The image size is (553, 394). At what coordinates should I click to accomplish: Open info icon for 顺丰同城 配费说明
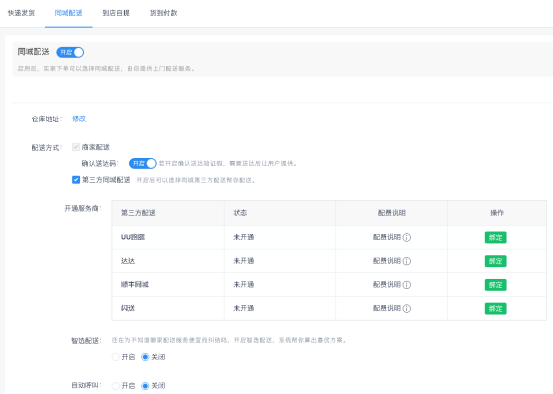(x=407, y=285)
